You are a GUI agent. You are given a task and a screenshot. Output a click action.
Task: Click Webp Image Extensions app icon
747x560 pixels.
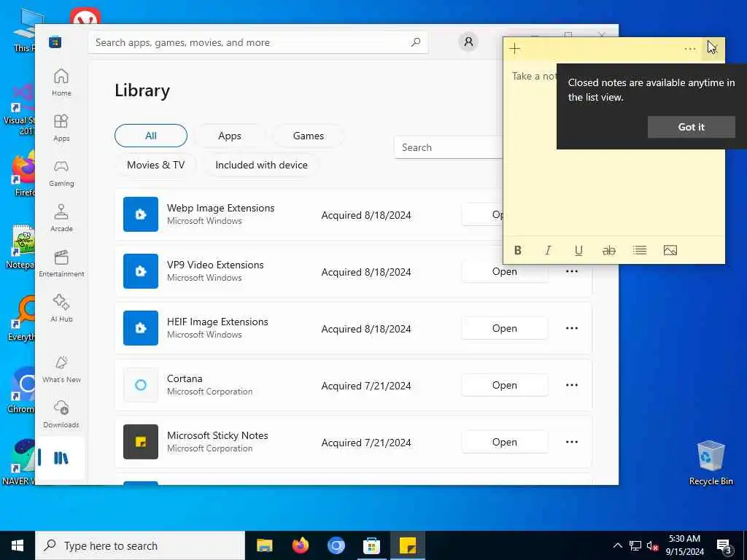[141, 214]
